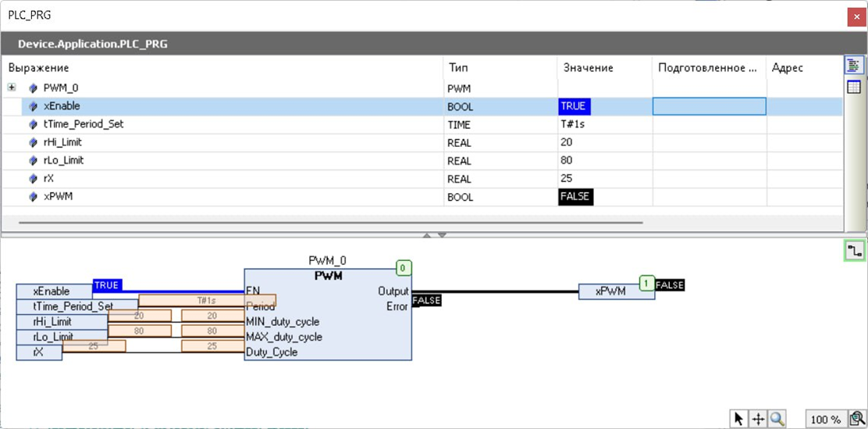This screenshot has width=868, height=429.
Task: Click the prepared value cell for xEnable
Action: coord(709,106)
